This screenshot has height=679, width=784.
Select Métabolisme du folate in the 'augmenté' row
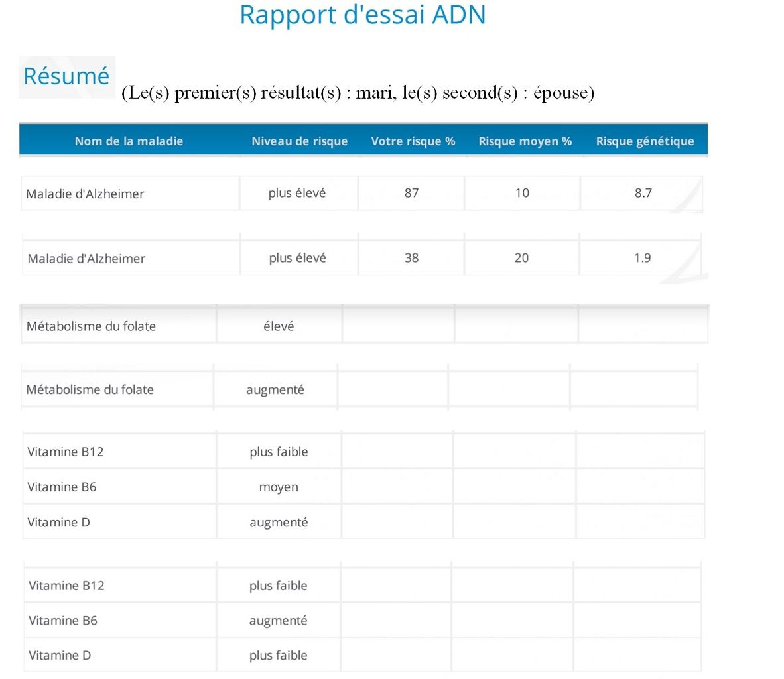(90, 389)
